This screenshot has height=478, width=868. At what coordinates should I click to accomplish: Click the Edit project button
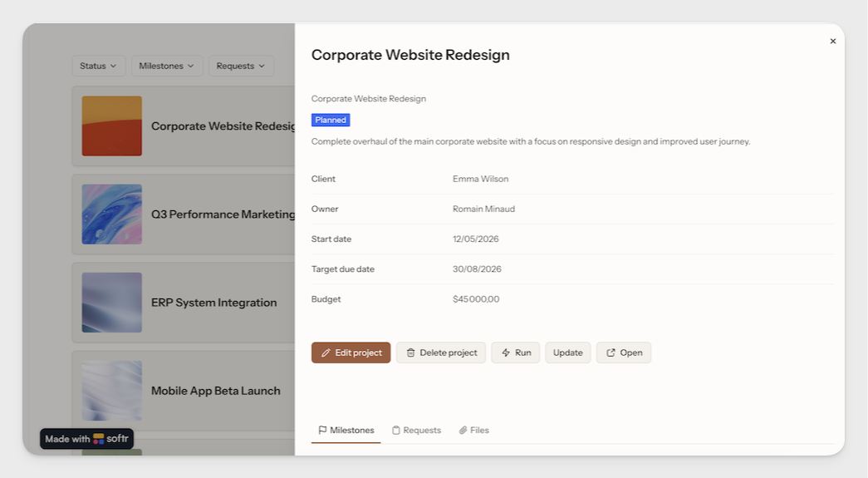tap(351, 352)
